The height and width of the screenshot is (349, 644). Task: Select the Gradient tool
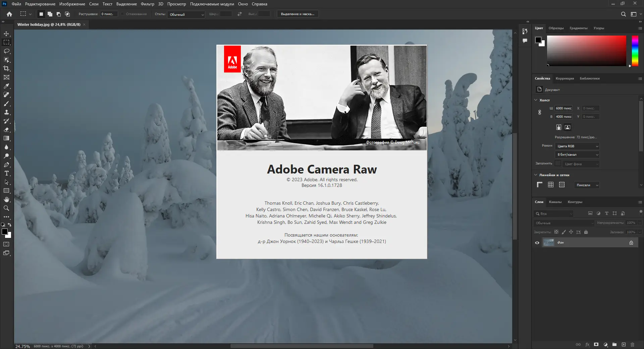pos(6,138)
